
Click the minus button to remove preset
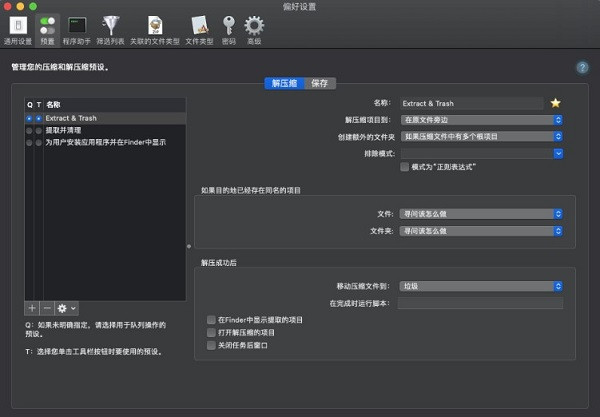(47, 308)
